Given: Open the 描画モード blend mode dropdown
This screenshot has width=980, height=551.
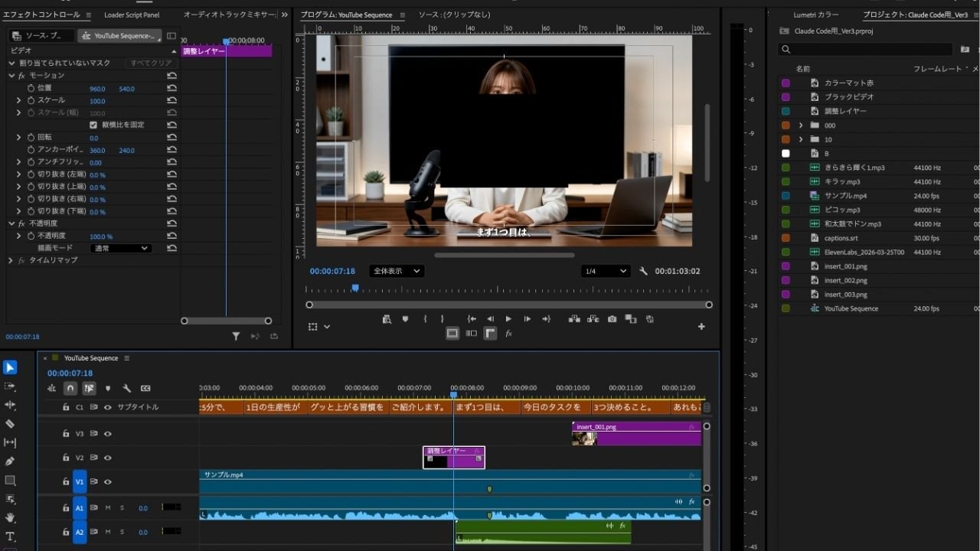Looking at the screenshot, I should pos(121,248).
